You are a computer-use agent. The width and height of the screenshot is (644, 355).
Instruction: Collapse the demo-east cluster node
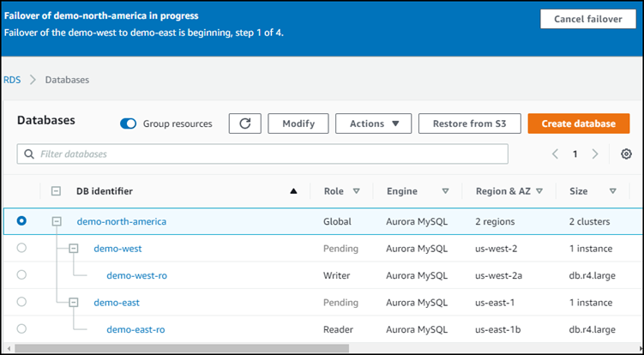pyautogui.click(x=74, y=302)
